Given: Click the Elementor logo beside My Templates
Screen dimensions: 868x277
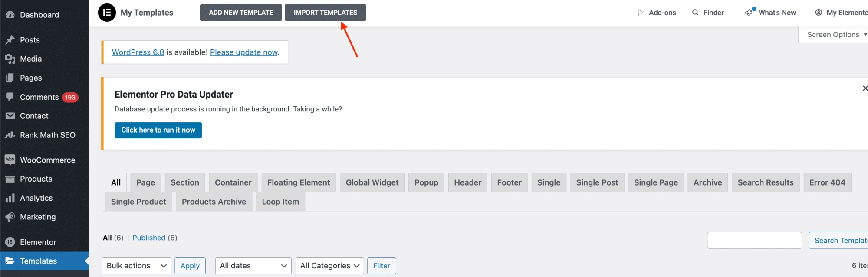Looking at the screenshot, I should 107,13.
